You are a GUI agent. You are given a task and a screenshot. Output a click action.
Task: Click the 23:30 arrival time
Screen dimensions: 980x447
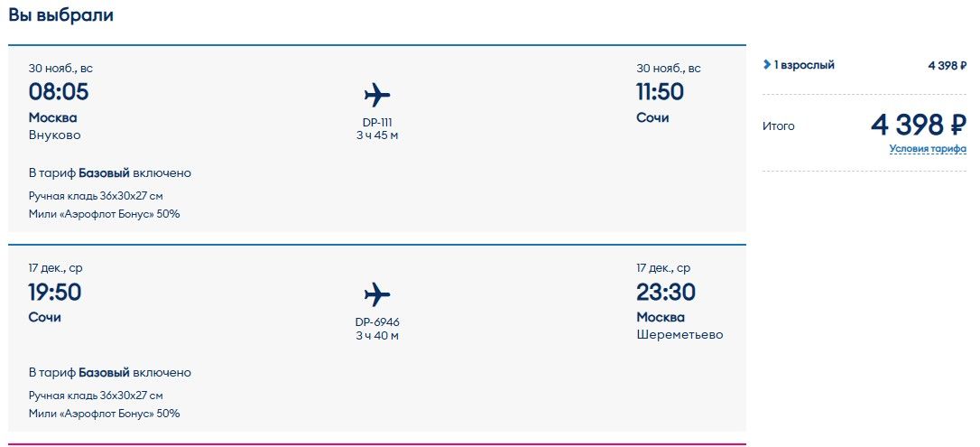click(x=666, y=293)
